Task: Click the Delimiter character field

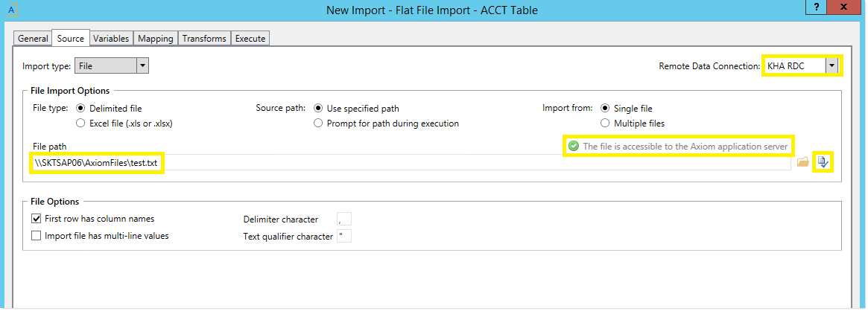Action: tap(343, 219)
